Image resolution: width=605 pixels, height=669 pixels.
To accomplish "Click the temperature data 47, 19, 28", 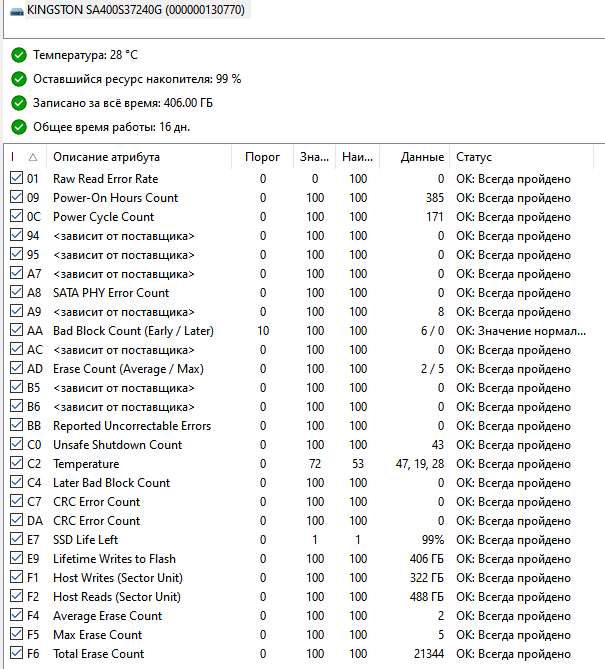I will [420, 464].
